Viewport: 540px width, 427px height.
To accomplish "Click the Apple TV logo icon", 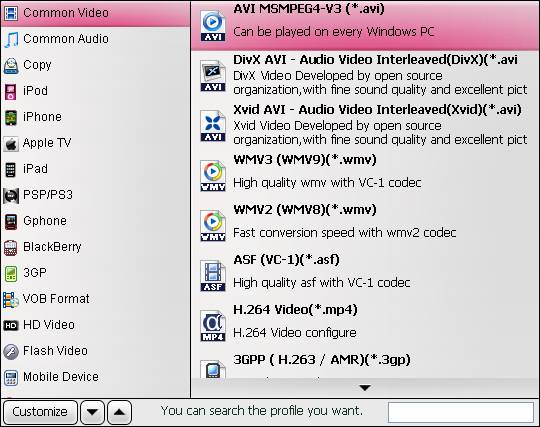I will (x=11, y=144).
